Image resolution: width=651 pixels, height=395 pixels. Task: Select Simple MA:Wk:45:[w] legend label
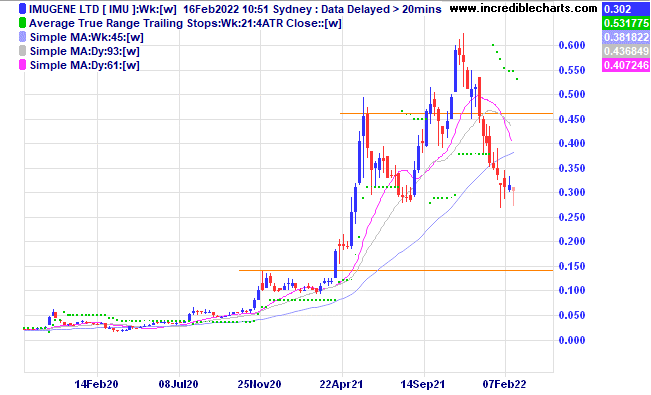click(x=87, y=37)
